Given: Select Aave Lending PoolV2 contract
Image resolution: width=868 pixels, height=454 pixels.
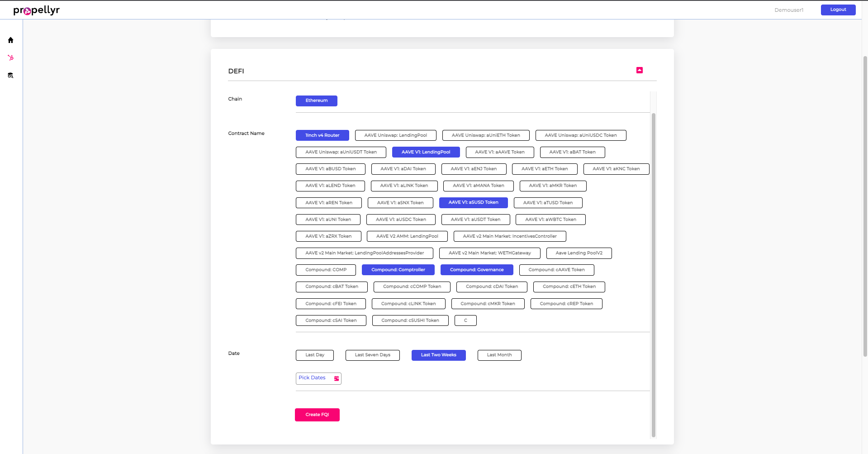Looking at the screenshot, I should click(579, 253).
